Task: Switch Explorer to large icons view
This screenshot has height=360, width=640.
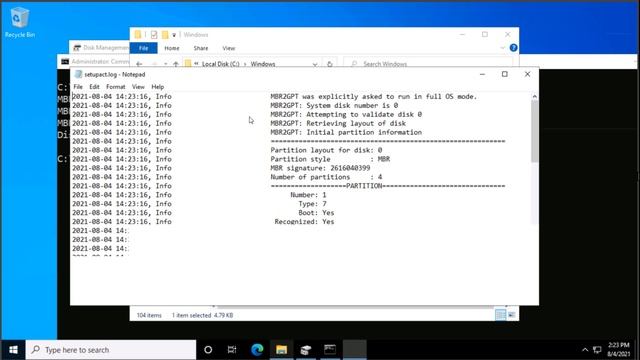Action: [511, 315]
